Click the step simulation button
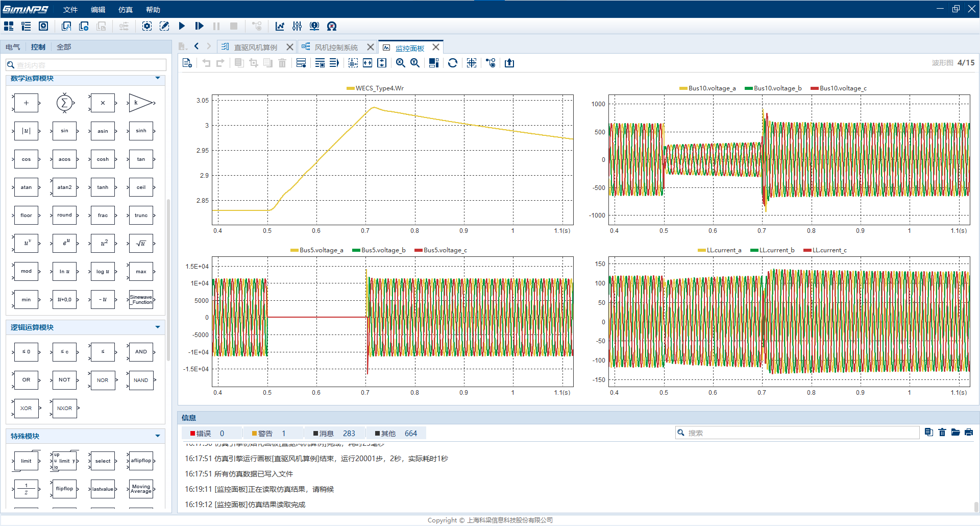The width and height of the screenshot is (980, 526). (200, 26)
